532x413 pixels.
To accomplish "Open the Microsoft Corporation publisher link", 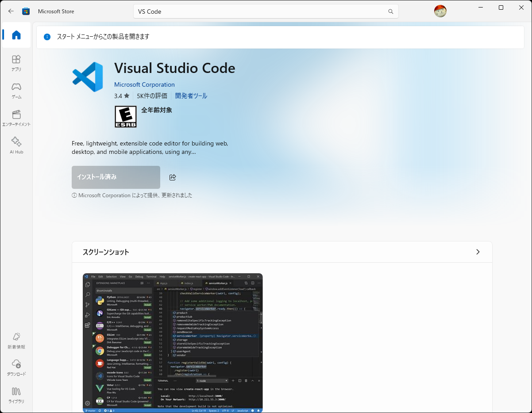I will point(144,84).
